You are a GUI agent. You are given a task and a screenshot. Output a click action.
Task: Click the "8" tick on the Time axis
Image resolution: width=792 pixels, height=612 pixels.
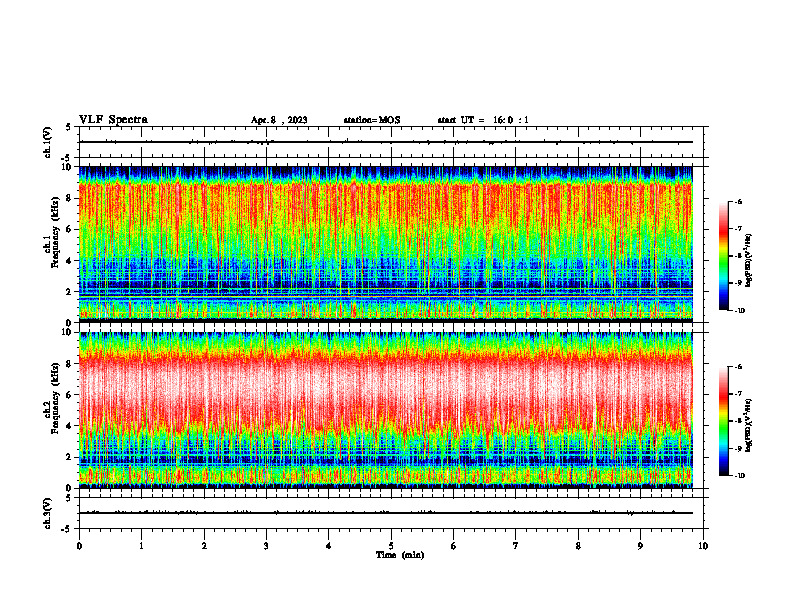578,546
